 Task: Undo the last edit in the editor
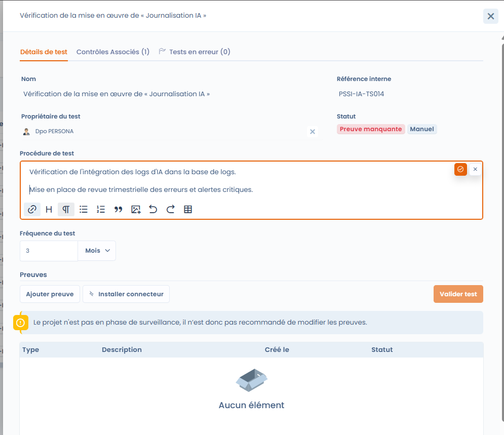(x=153, y=210)
